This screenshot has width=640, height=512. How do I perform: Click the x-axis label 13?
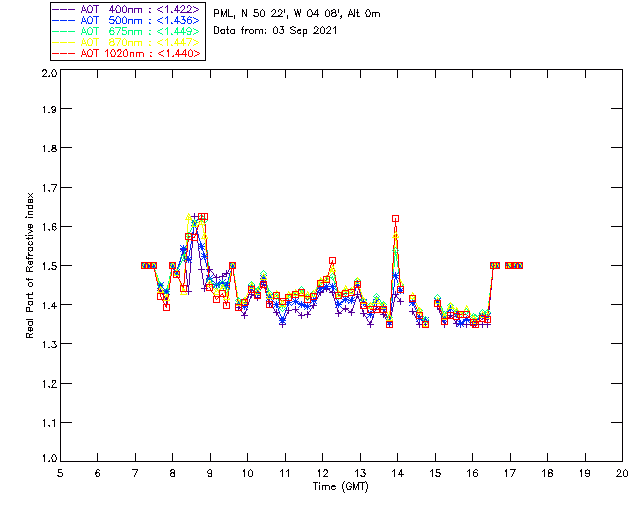tap(360, 473)
